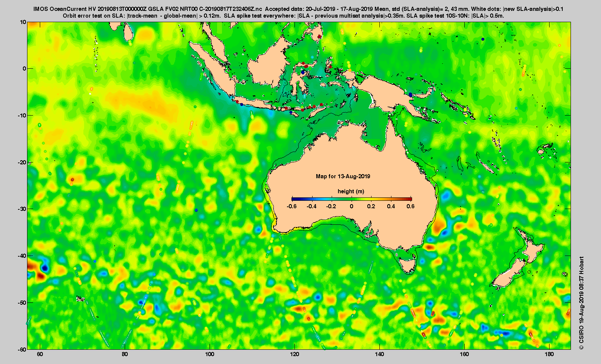Click Papua New Guinea landmass

tap(394, 94)
